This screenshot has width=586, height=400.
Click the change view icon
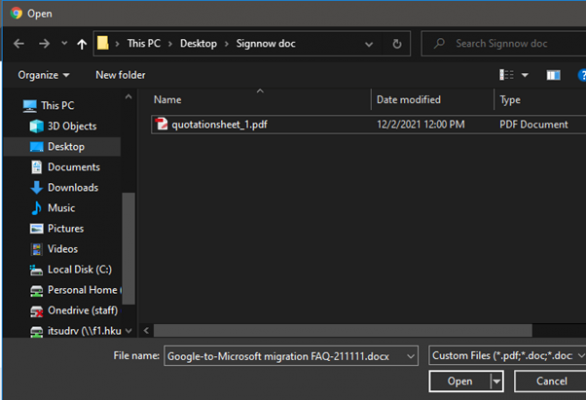point(506,75)
